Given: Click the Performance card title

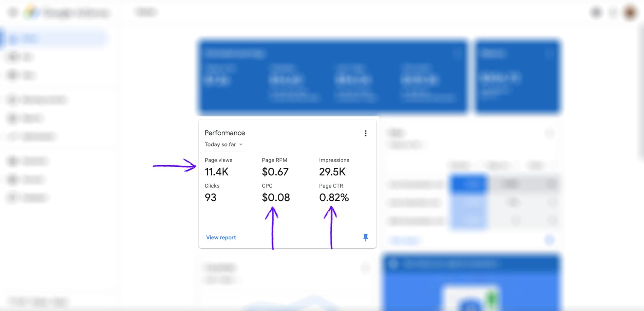Looking at the screenshot, I should (225, 133).
